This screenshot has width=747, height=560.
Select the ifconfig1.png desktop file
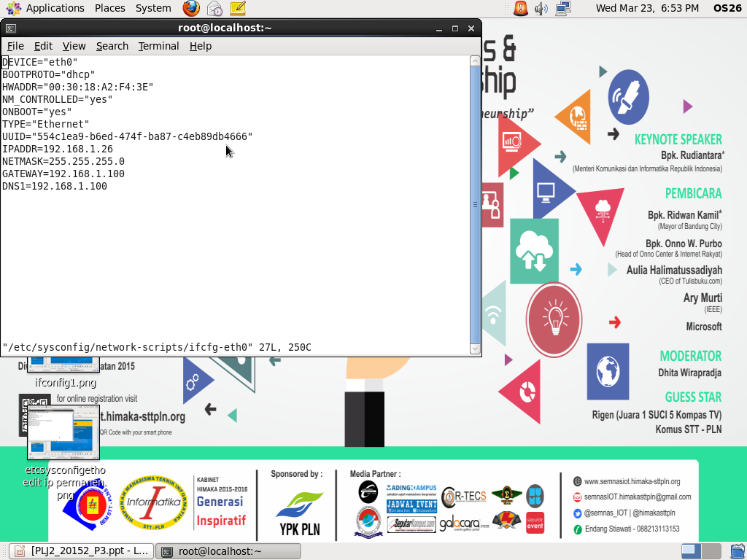pyautogui.click(x=65, y=373)
